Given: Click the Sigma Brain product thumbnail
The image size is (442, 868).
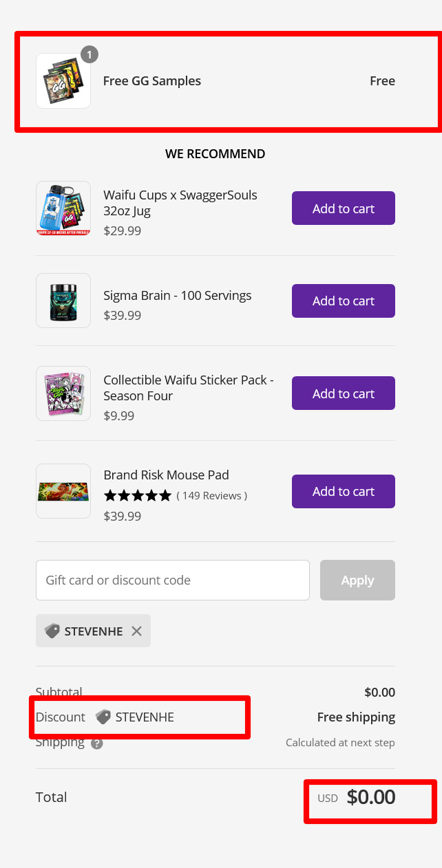Looking at the screenshot, I should click(63, 301).
